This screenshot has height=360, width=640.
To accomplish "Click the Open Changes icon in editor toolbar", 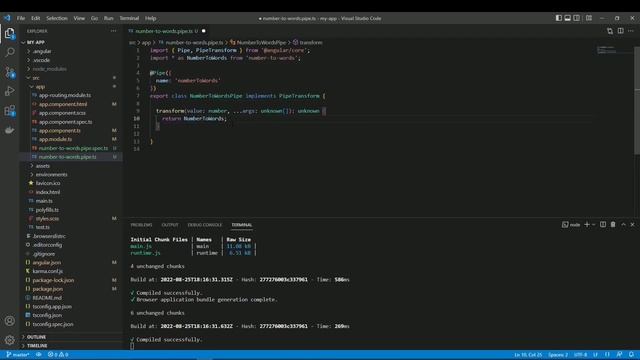I will (x=610, y=31).
